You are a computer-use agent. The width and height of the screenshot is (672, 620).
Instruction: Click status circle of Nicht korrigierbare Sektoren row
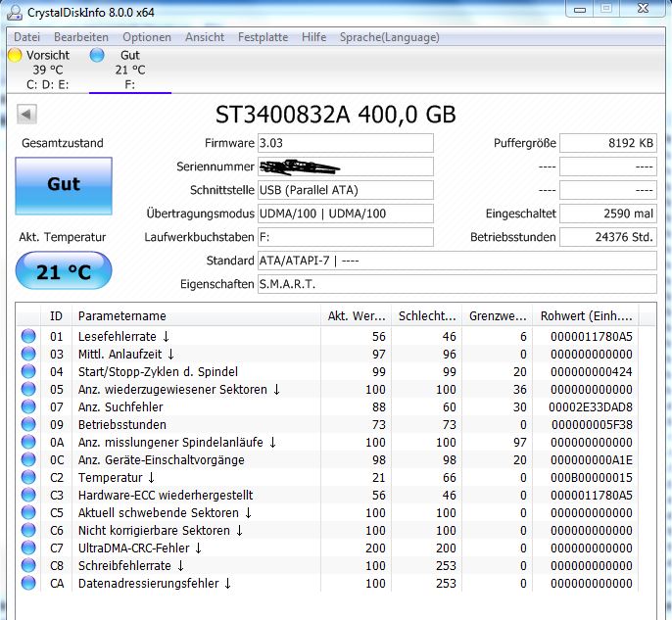click(28, 530)
